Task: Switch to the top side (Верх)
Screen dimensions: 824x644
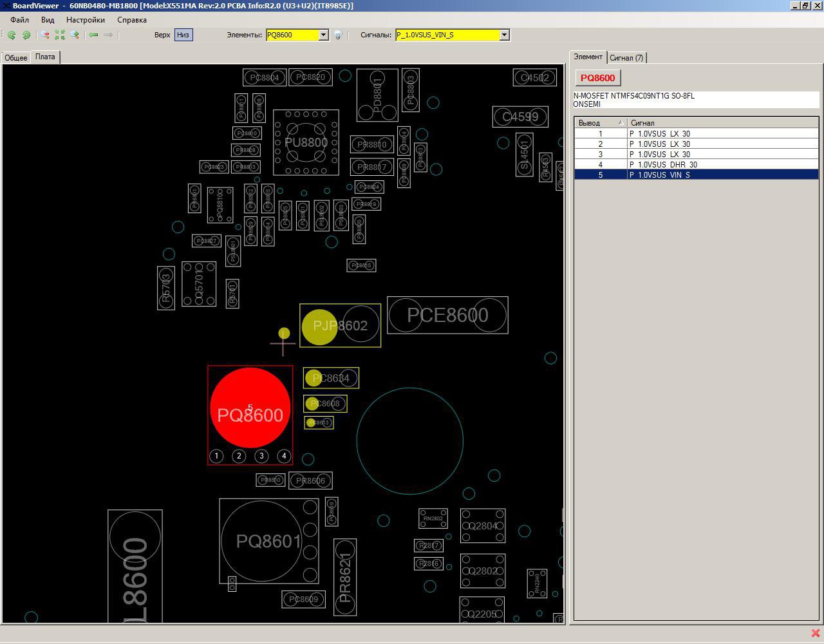Action: coord(162,35)
